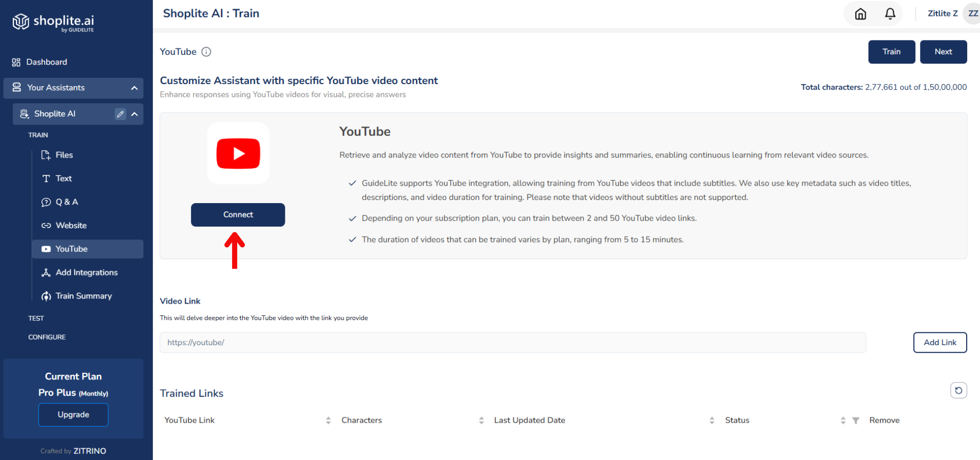This screenshot has height=460, width=980.
Task: Open the ZZ user avatar menu
Action: coord(972,14)
